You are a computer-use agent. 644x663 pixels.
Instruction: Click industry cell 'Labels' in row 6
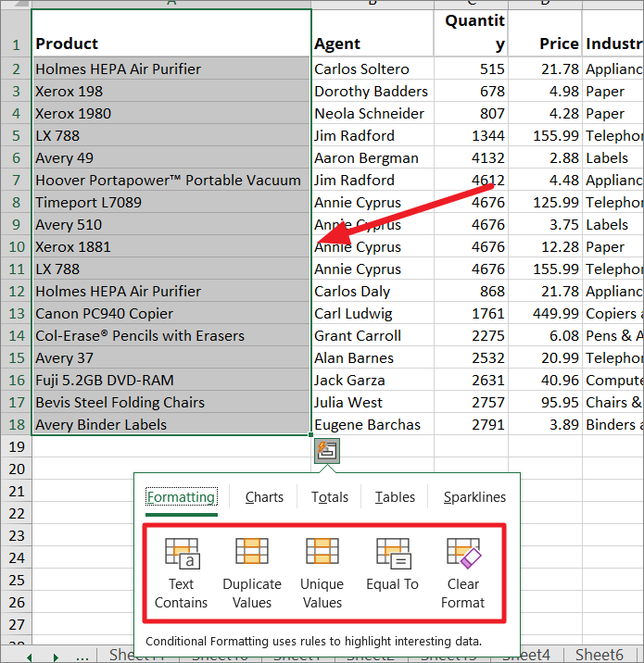(613, 157)
